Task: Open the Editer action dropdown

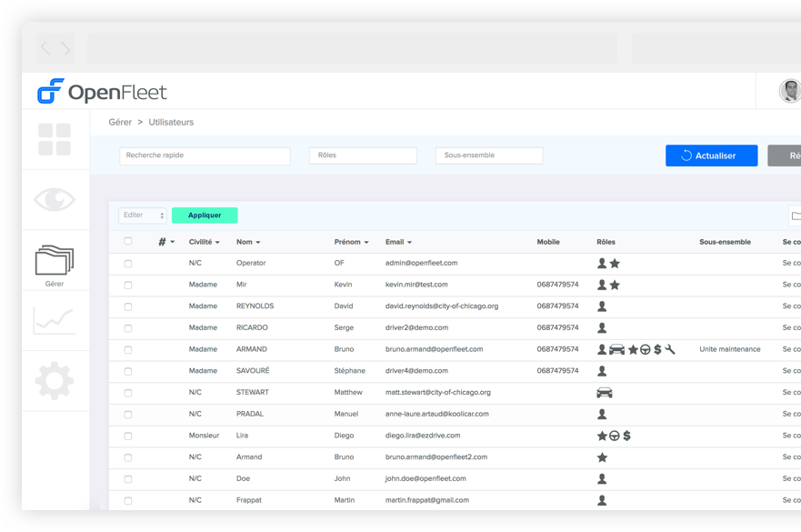Action: click(x=142, y=215)
